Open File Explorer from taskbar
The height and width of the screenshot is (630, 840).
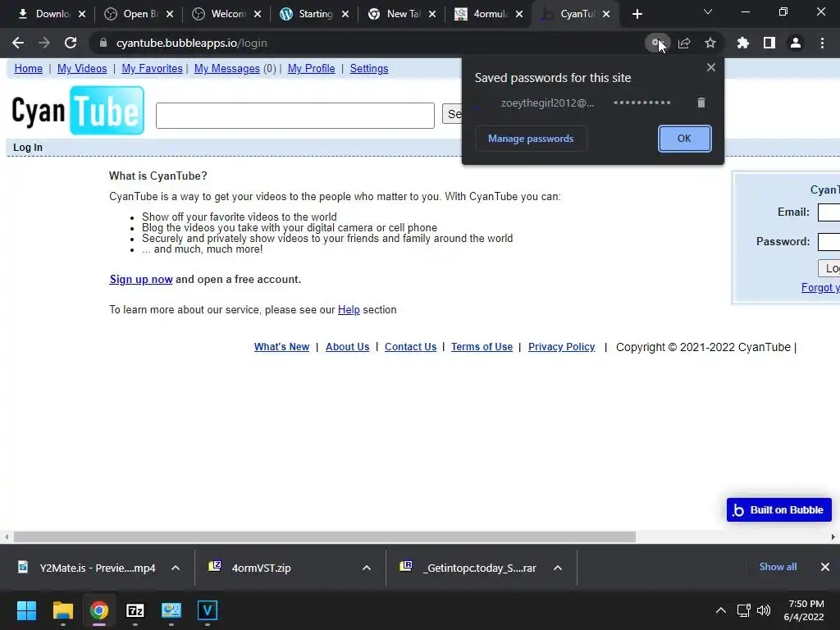62,610
